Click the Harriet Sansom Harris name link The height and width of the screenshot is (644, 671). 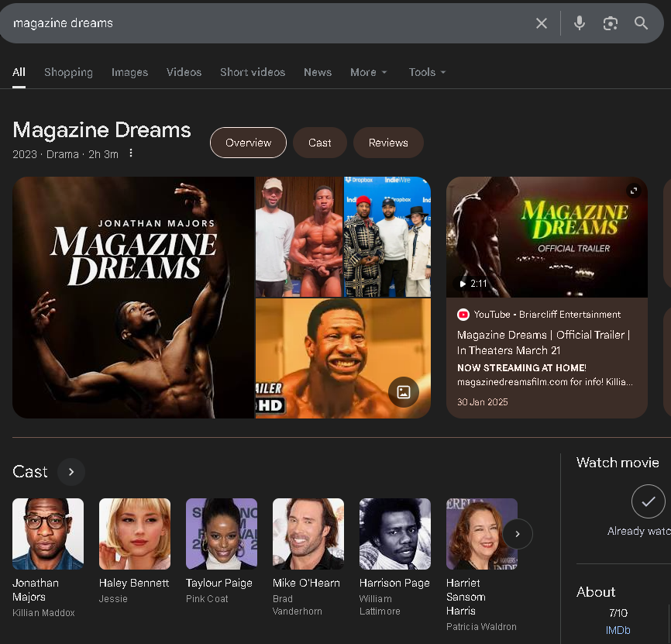coord(466,597)
